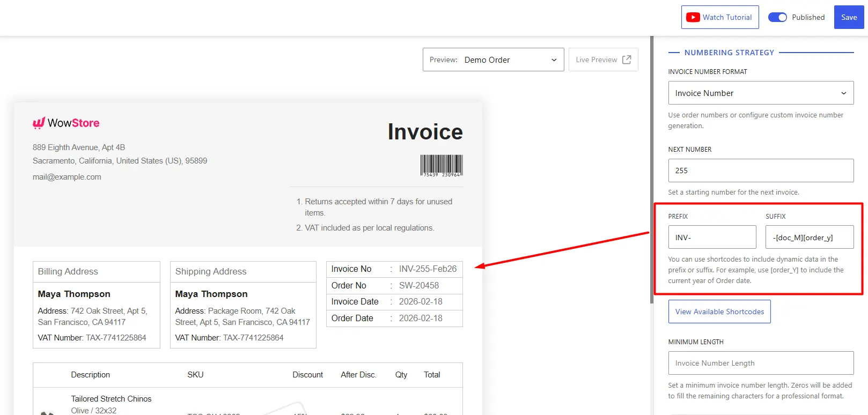Screen dimensions: 868x415
Task: Click the Tailored Stretch Chinos item
Action: pos(111,399)
